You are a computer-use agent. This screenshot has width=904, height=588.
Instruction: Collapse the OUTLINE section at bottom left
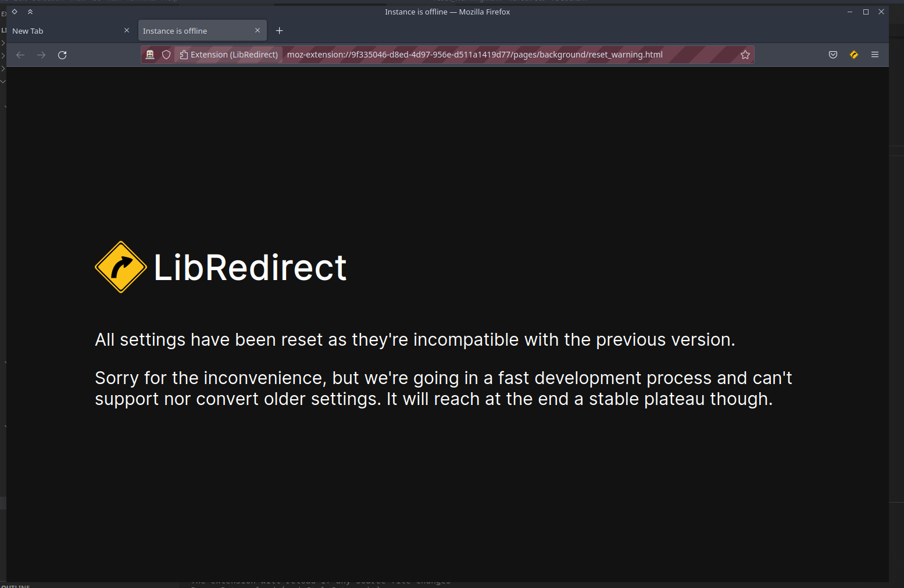[x=16, y=586]
